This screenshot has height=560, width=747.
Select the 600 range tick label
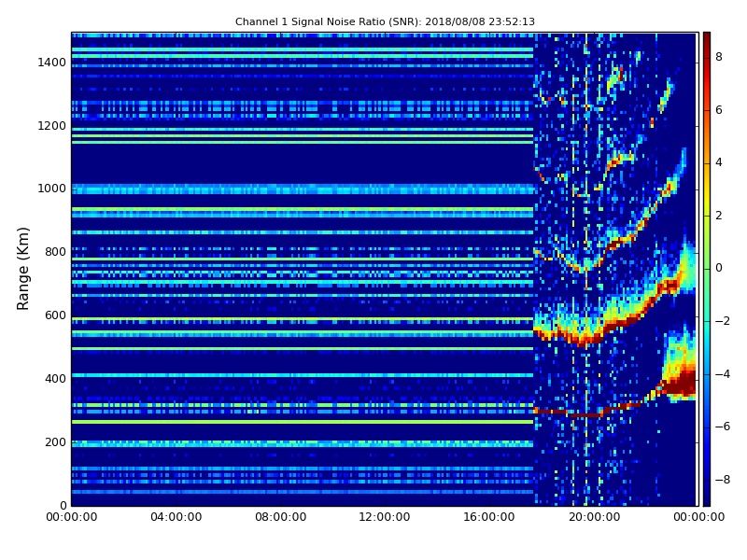(x=55, y=315)
